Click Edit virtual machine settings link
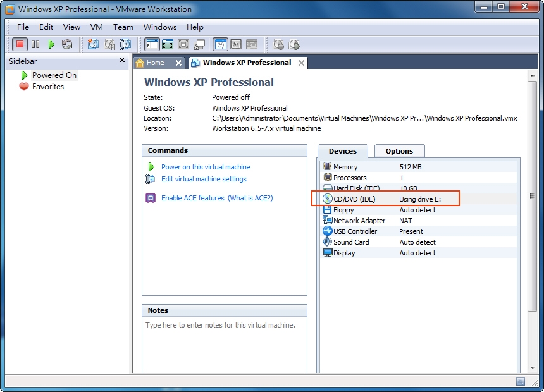Screen dimensions: 544x392 pyautogui.click(x=204, y=179)
